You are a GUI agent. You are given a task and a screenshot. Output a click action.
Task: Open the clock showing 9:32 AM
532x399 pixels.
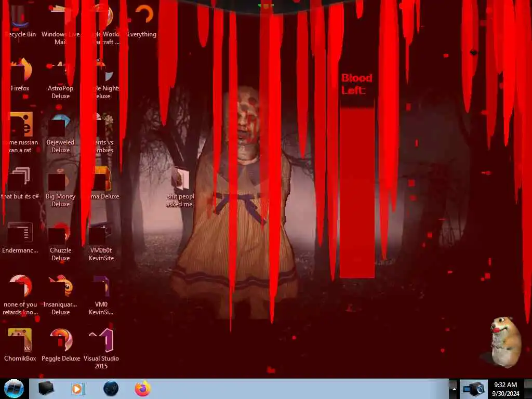[x=506, y=389]
